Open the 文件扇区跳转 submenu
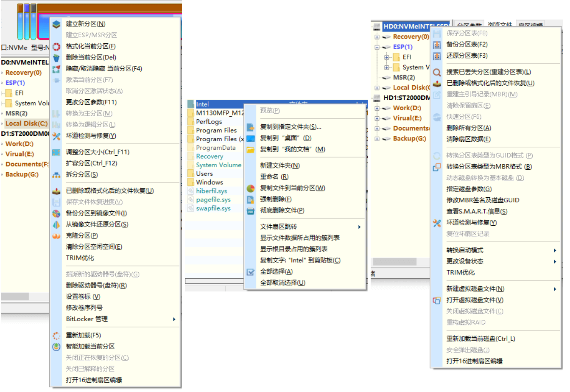 [x=360, y=227]
